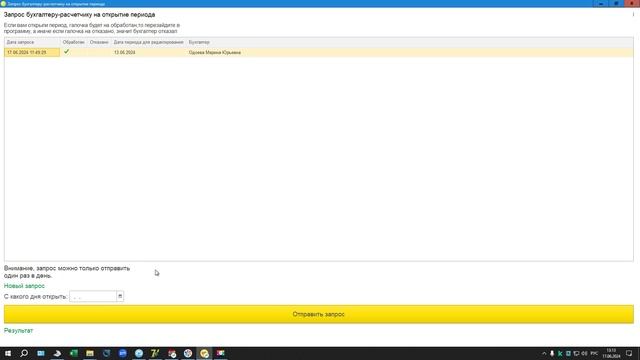Open the calendar picker beside the date field
This screenshot has height=360, width=640.
(120, 296)
